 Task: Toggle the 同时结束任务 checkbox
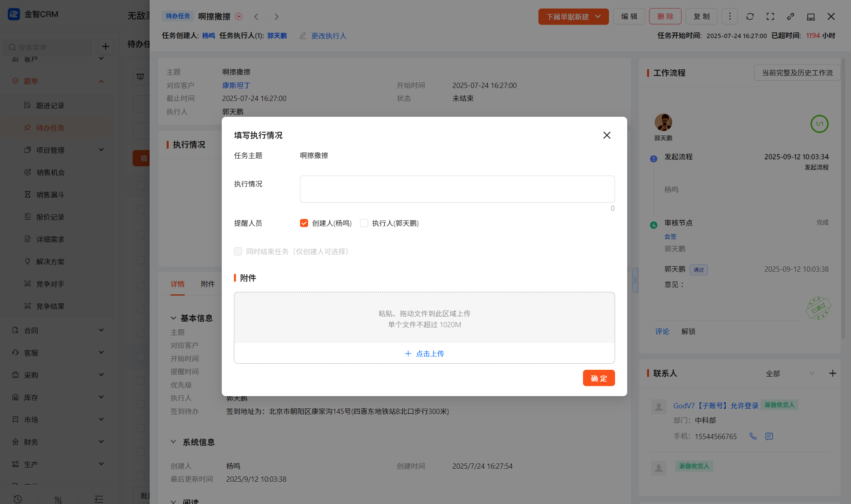(x=238, y=251)
